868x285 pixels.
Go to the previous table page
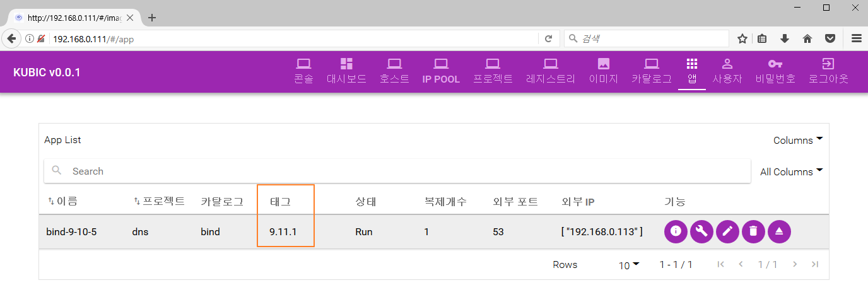pyautogui.click(x=741, y=265)
